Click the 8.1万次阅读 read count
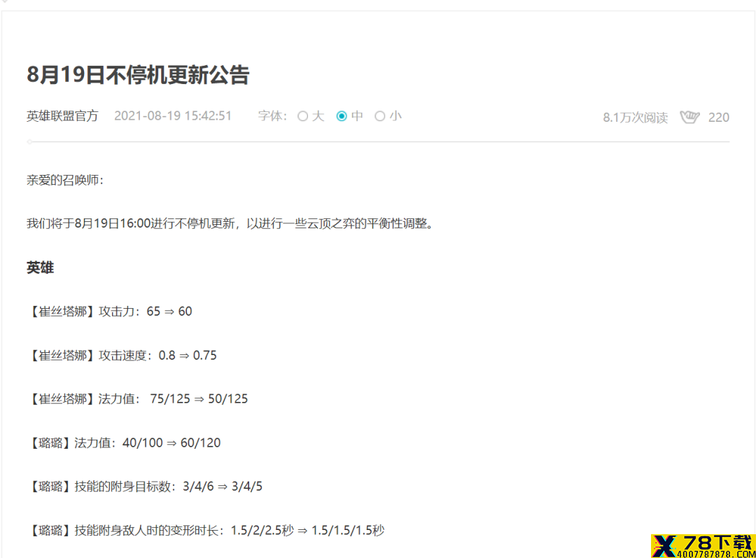756x558 pixels. 635,118
